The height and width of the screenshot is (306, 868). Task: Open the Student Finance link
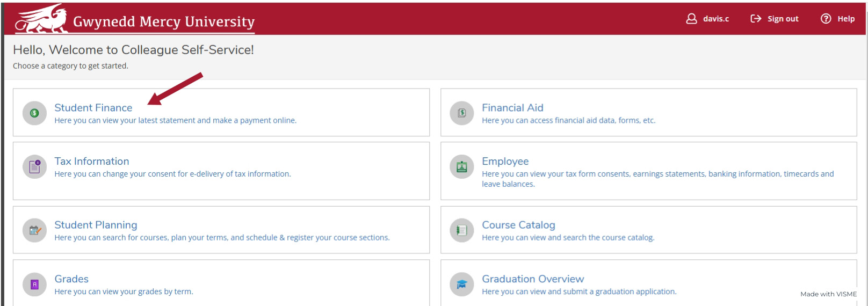[93, 107]
